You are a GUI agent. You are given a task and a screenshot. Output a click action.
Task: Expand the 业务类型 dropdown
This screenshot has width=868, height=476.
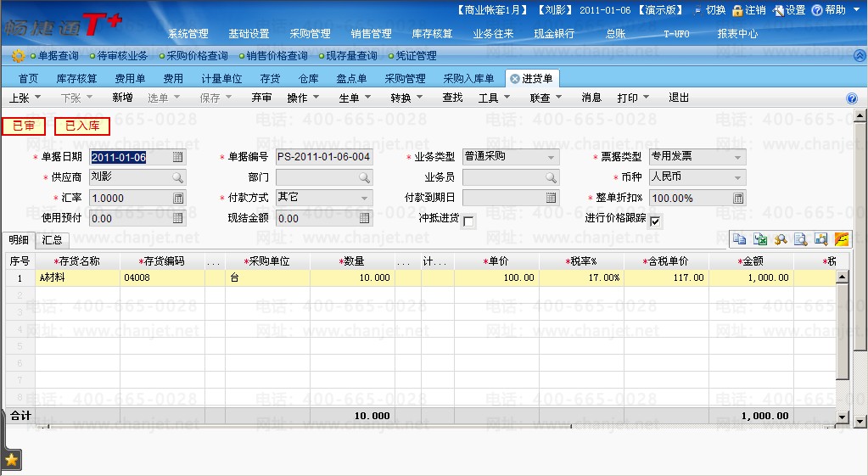(x=552, y=157)
